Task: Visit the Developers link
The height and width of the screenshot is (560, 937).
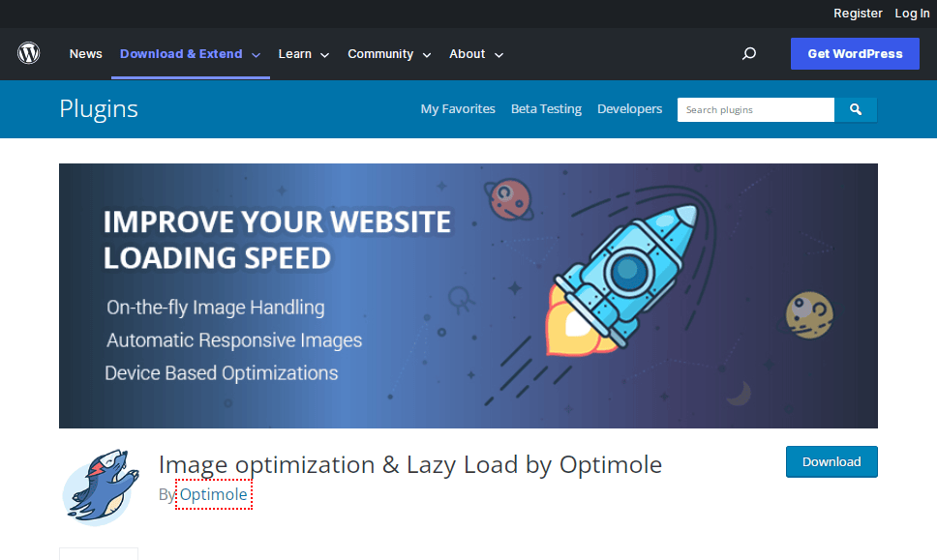Action: pyautogui.click(x=630, y=108)
